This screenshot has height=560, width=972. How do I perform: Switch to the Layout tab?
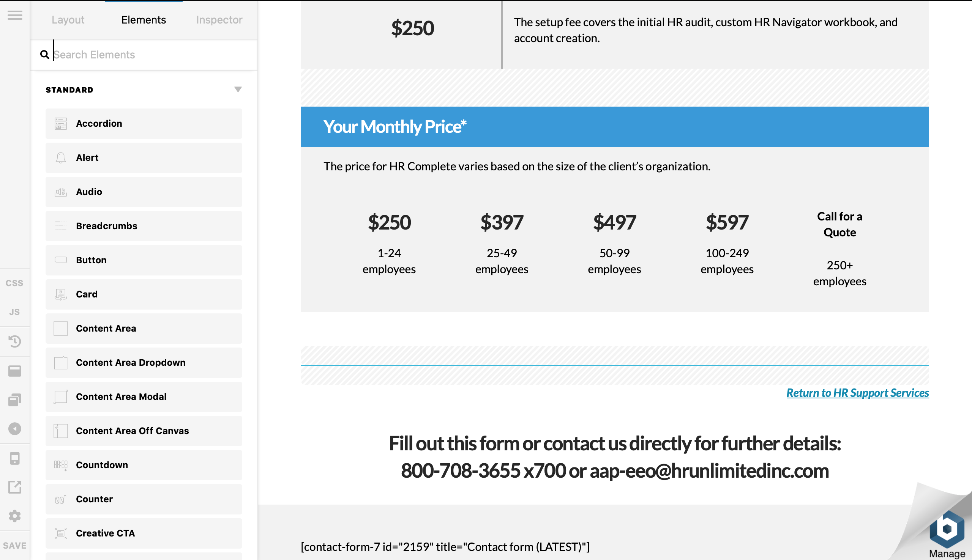[x=68, y=20]
